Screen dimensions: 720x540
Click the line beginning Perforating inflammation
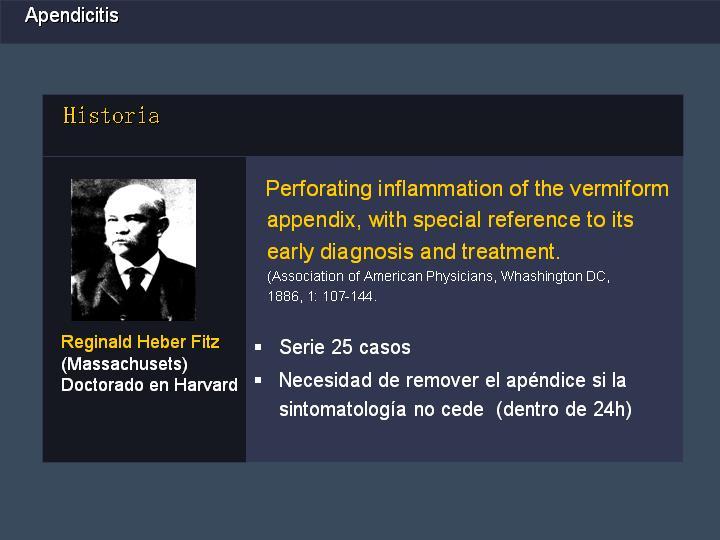click(x=467, y=189)
